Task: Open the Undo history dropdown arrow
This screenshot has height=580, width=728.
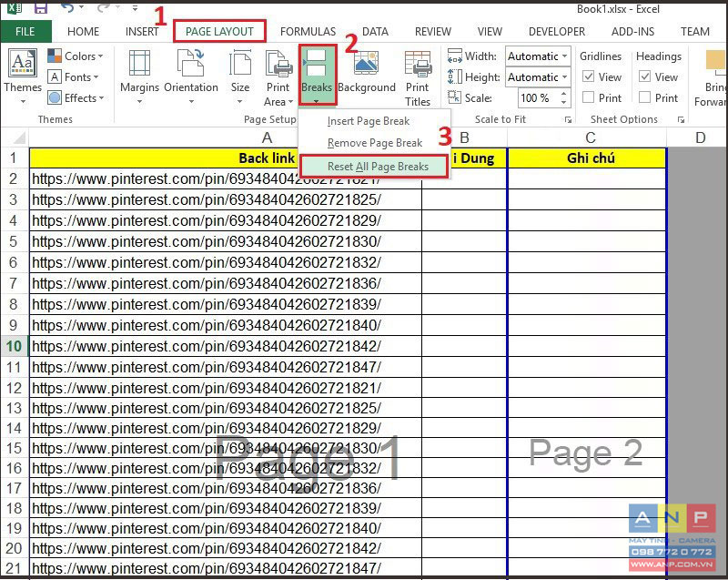Action: (x=82, y=7)
